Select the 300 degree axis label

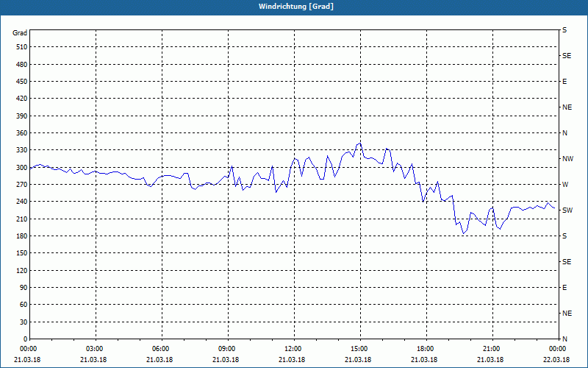pyautogui.click(x=22, y=168)
